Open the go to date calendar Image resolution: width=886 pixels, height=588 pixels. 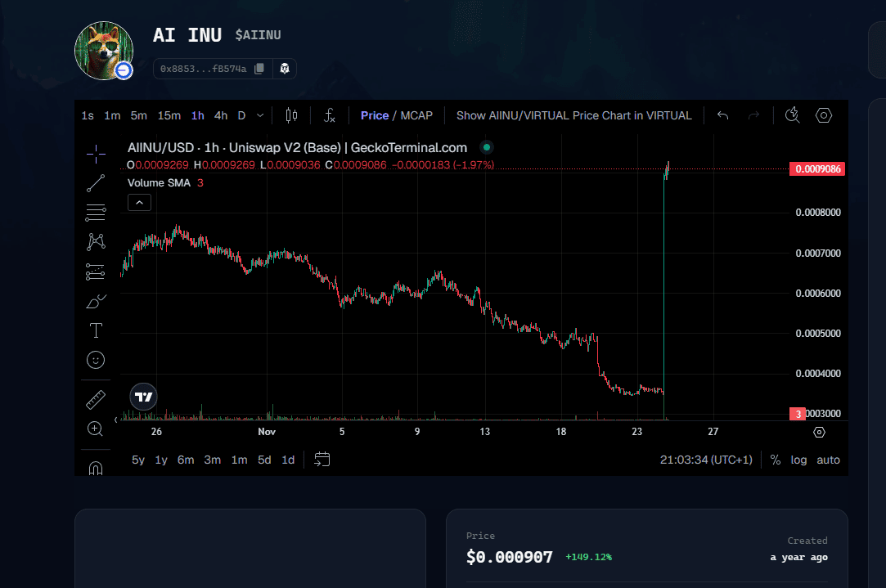click(322, 460)
